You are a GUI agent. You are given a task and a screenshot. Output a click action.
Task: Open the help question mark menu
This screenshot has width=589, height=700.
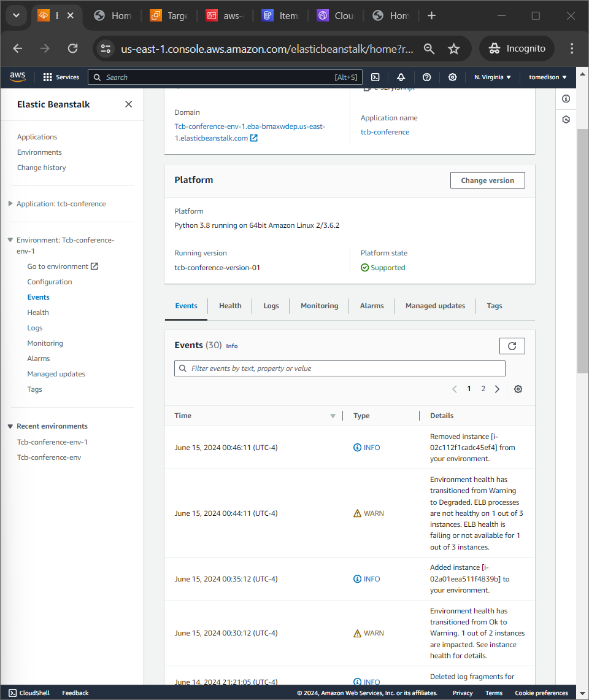(x=426, y=77)
